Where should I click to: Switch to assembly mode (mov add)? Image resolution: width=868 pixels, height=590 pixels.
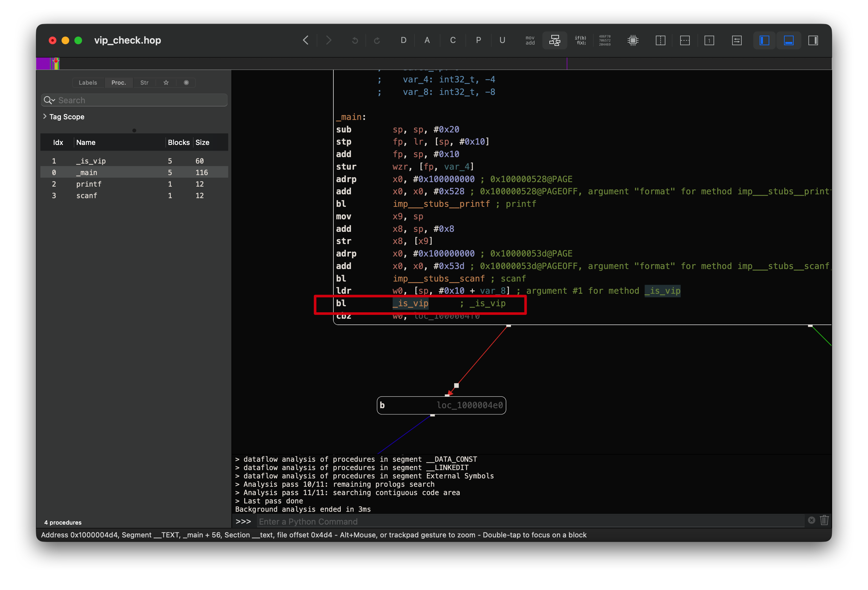(530, 40)
